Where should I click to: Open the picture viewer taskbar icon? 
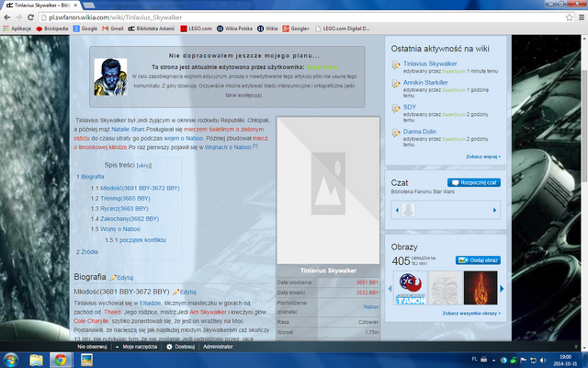(86, 360)
